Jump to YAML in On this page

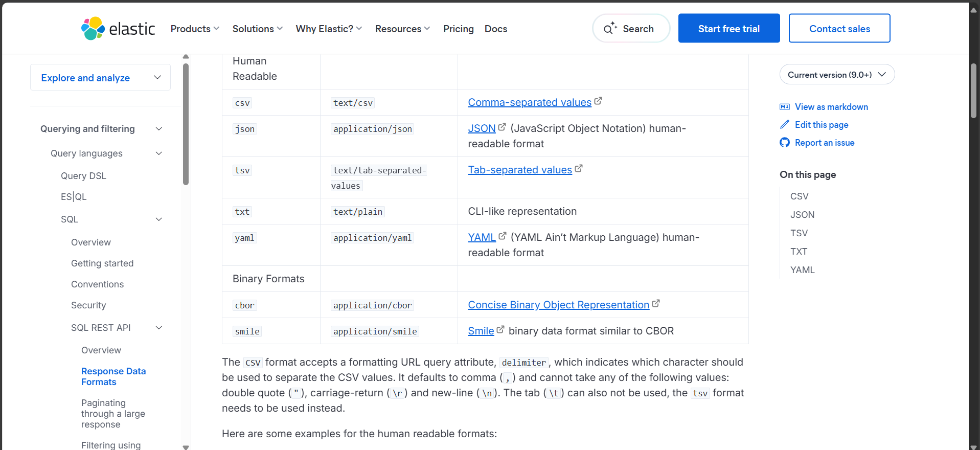[802, 270]
